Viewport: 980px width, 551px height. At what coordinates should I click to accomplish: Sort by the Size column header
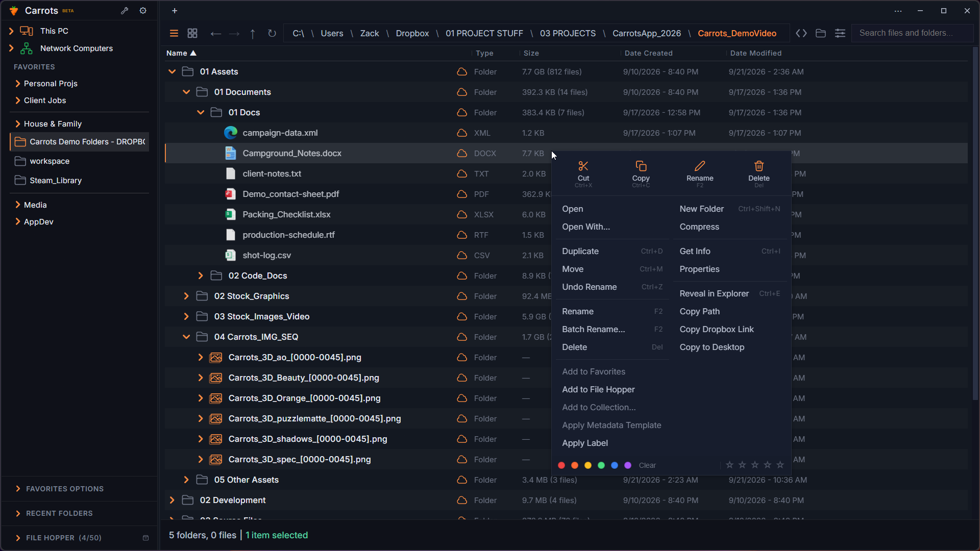pos(531,53)
